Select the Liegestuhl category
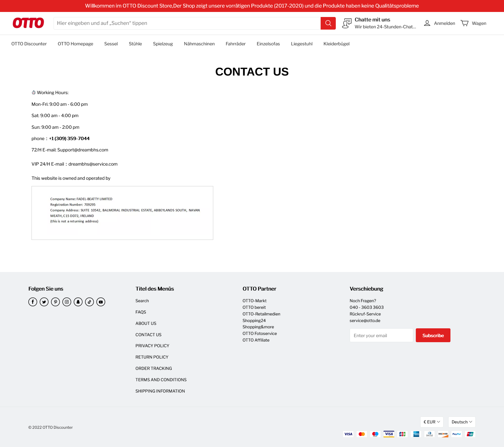This screenshot has height=447, width=504. coord(302,44)
